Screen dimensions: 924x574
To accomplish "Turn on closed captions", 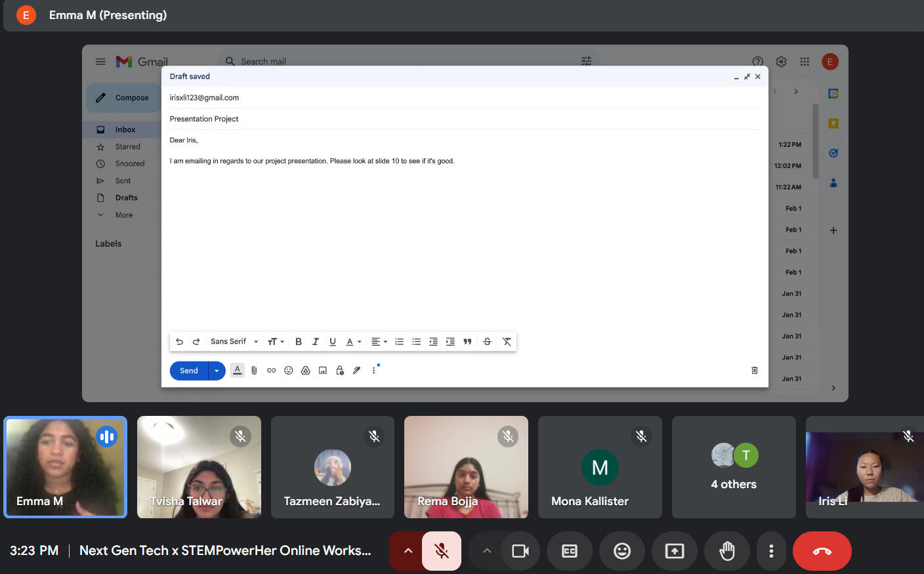I will [570, 551].
